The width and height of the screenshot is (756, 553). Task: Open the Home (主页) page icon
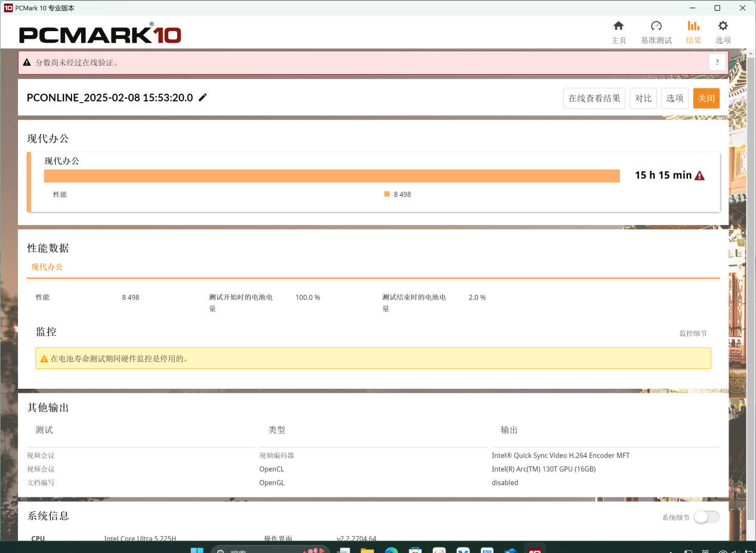(618, 32)
